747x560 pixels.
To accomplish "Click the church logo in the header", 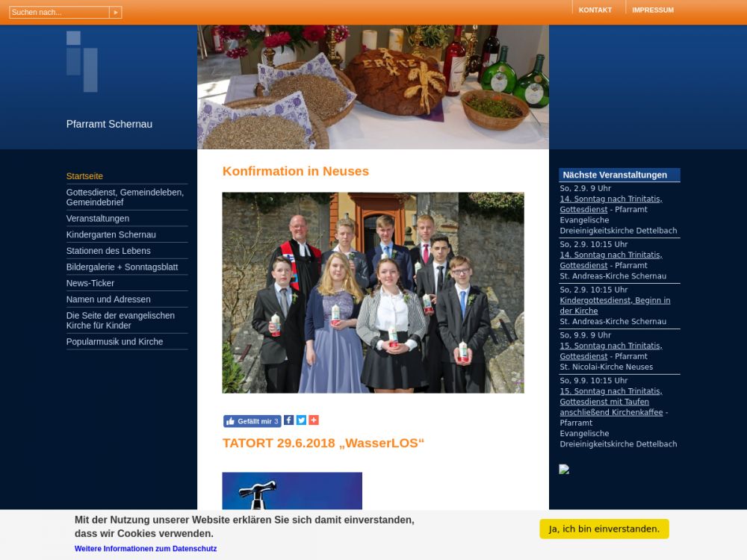I will click(x=82, y=61).
